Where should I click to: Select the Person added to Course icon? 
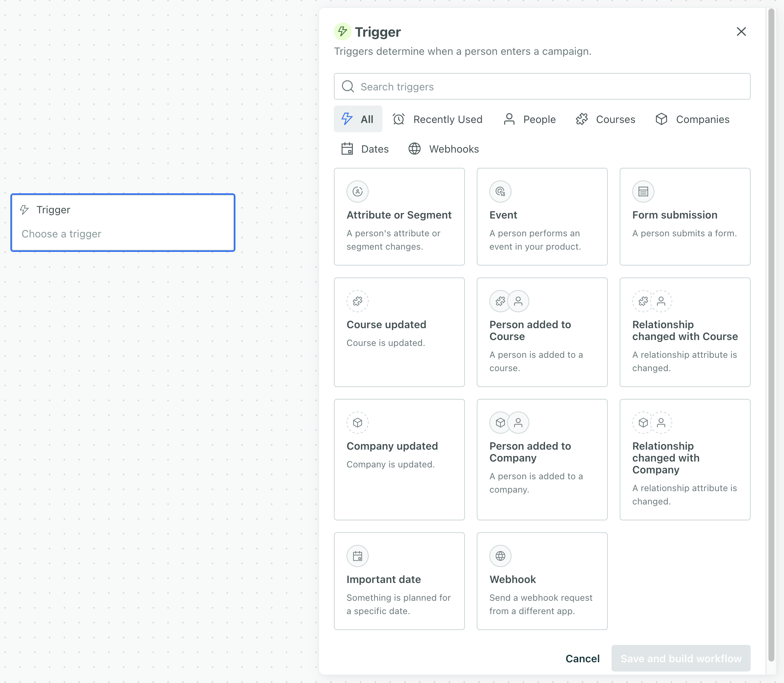(509, 301)
